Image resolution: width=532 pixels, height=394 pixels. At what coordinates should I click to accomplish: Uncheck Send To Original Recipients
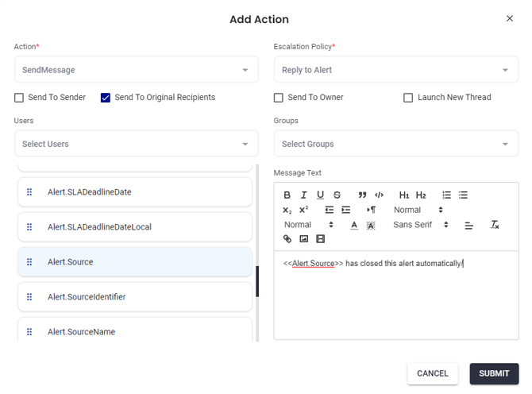point(106,98)
